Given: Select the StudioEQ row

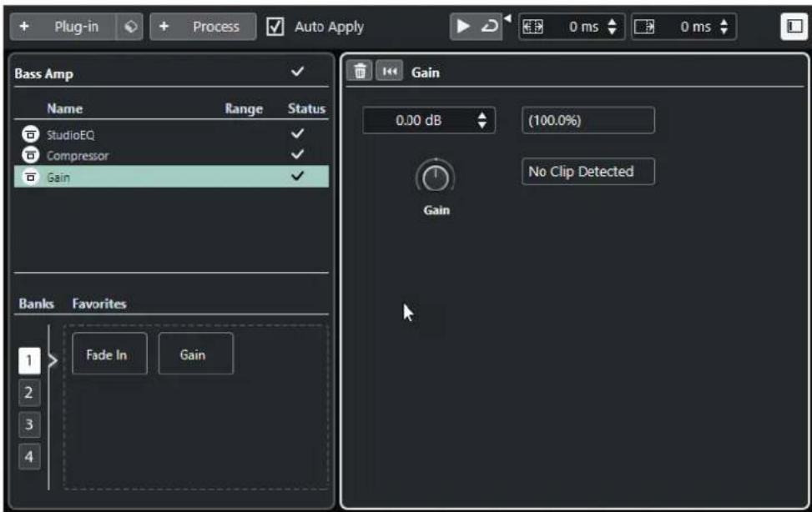Looking at the screenshot, I should (x=171, y=134).
